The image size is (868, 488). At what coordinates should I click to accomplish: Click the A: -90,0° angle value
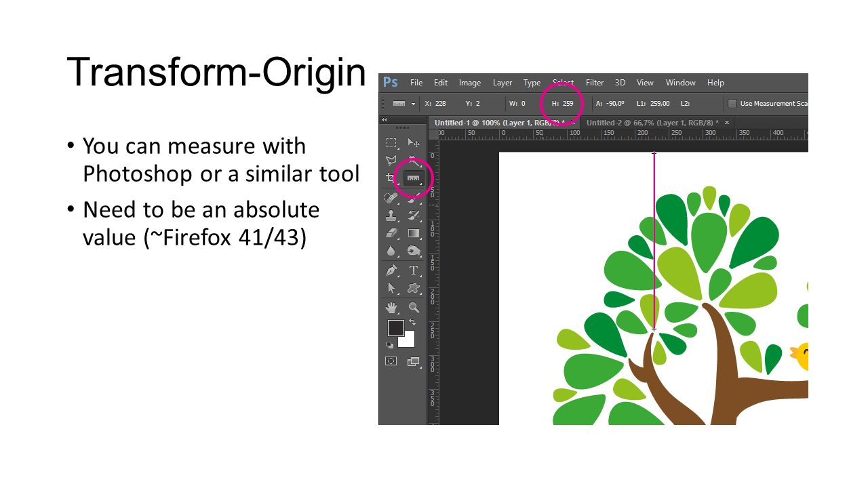click(x=610, y=104)
